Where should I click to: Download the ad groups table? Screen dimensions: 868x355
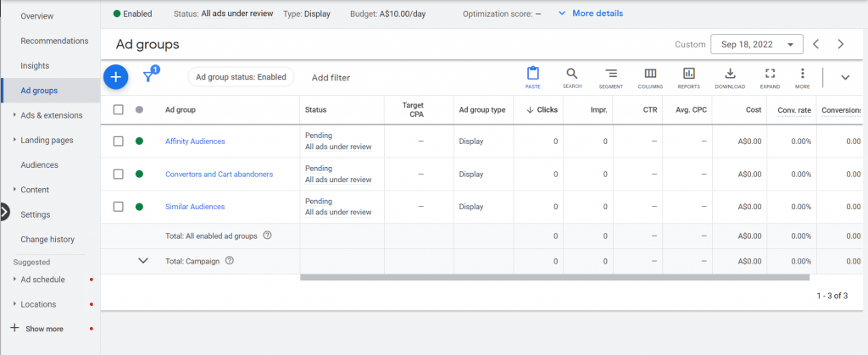pos(730,77)
